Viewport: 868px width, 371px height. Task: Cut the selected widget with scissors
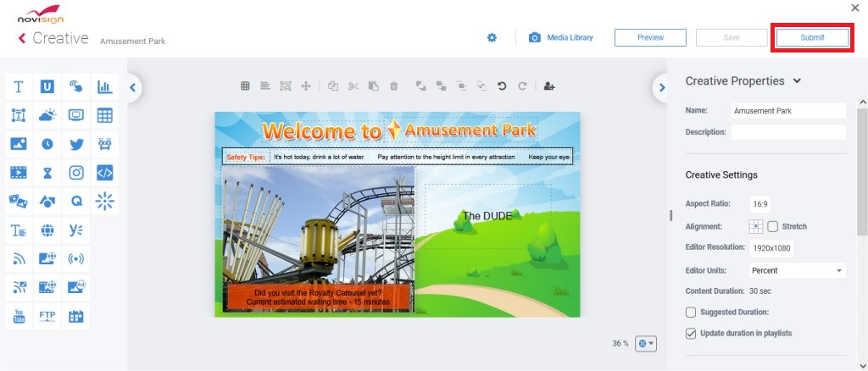pos(353,86)
